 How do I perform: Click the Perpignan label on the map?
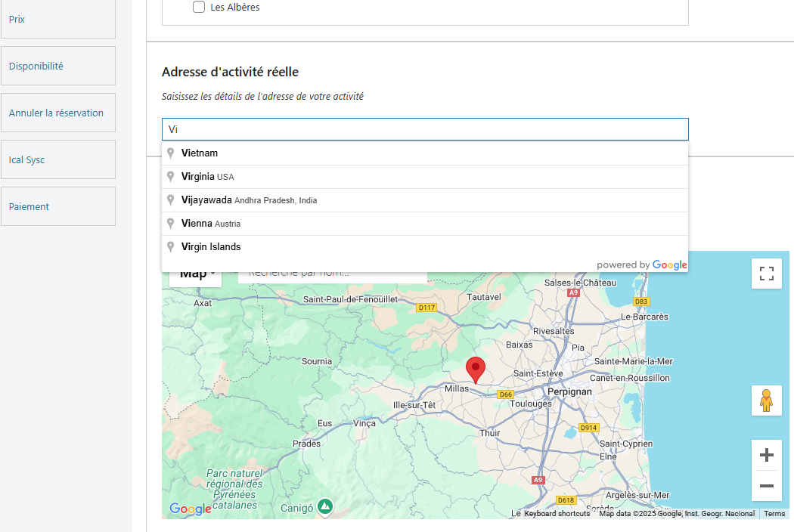pos(569,391)
